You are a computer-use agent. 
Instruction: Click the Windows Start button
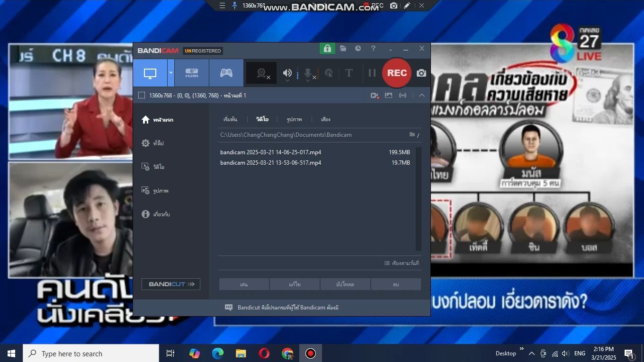tap(11, 353)
